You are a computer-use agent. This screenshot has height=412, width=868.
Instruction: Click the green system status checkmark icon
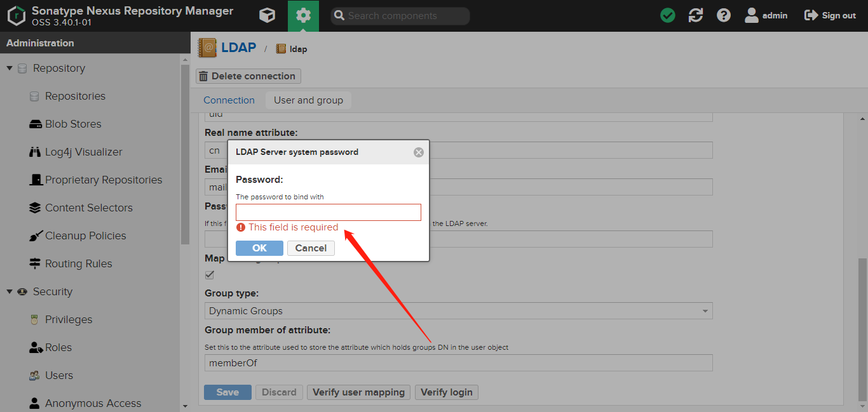point(668,15)
